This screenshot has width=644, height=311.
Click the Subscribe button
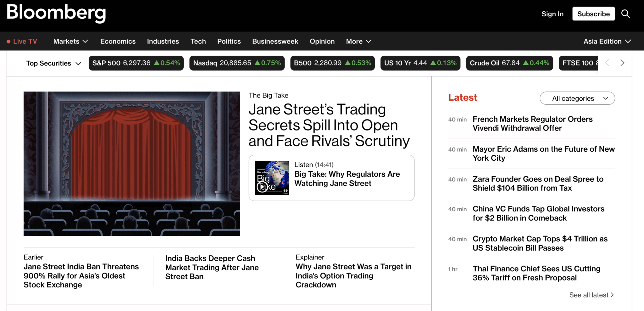tap(593, 14)
